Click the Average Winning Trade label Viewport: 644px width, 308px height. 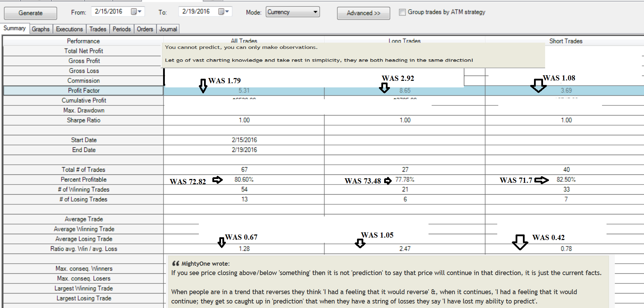pyautogui.click(x=84, y=229)
